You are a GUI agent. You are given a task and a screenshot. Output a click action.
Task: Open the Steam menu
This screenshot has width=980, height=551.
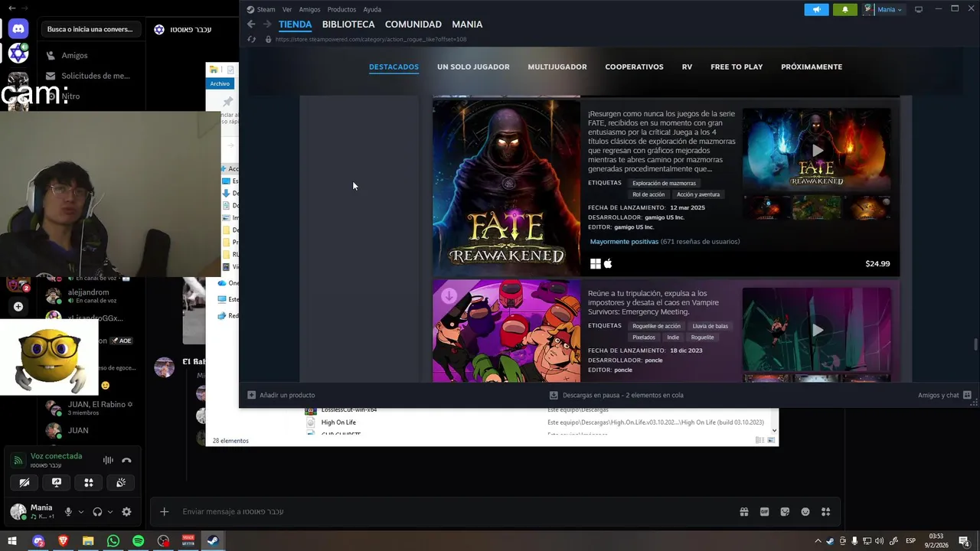pyautogui.click(x=261, y=9)
